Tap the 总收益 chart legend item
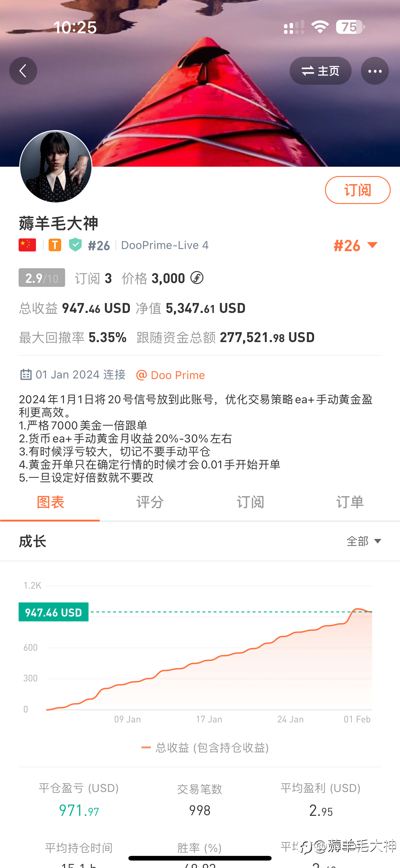Image resolution: width=400 pixels, height=868 pixels. [205, 747]
